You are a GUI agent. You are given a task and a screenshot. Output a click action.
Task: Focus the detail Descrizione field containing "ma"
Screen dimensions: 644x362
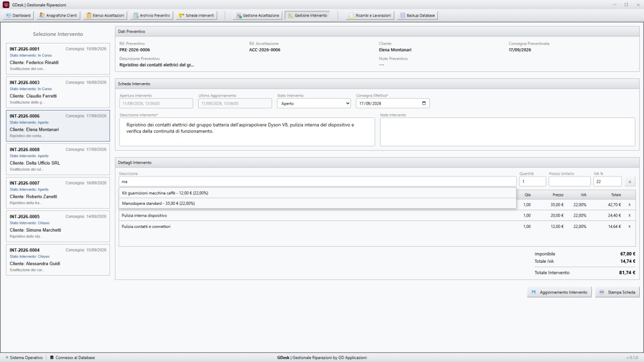(317, 182)
